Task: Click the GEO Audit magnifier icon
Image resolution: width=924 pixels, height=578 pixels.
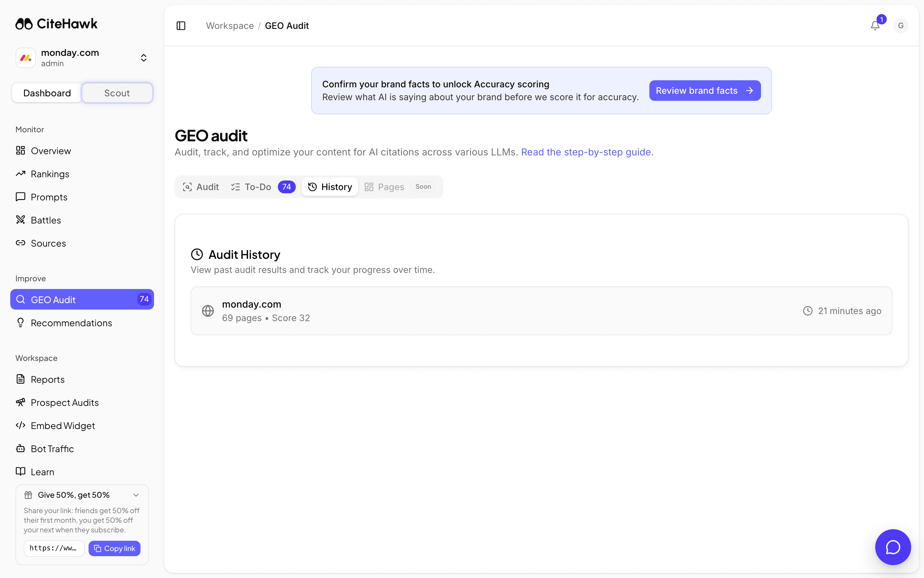Action: tap(21, 299)
